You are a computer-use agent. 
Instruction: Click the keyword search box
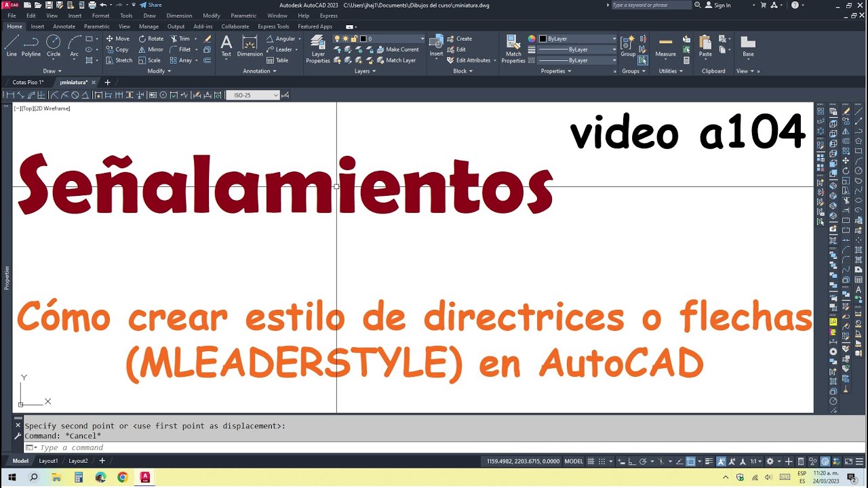[650, 5]
